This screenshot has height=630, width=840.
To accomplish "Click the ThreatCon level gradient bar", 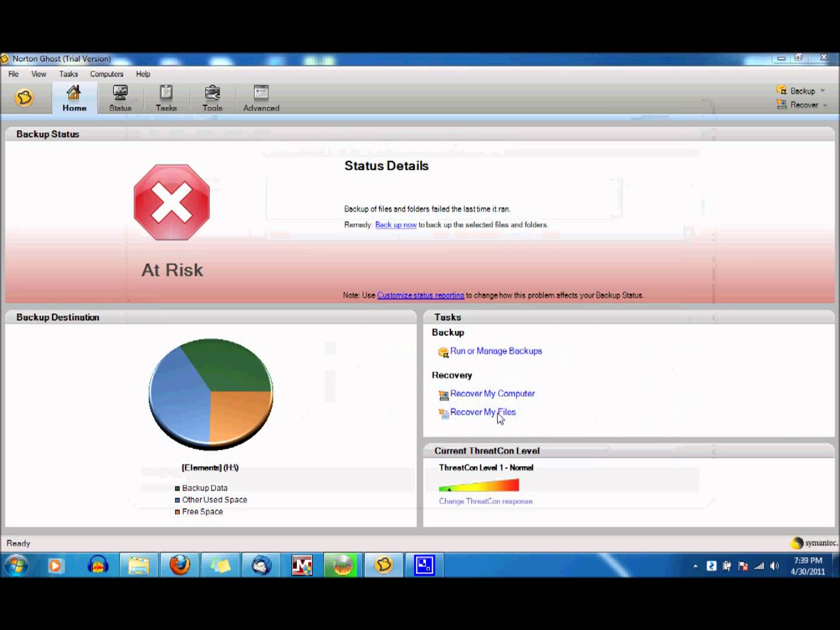I will [x=479, y=485].
